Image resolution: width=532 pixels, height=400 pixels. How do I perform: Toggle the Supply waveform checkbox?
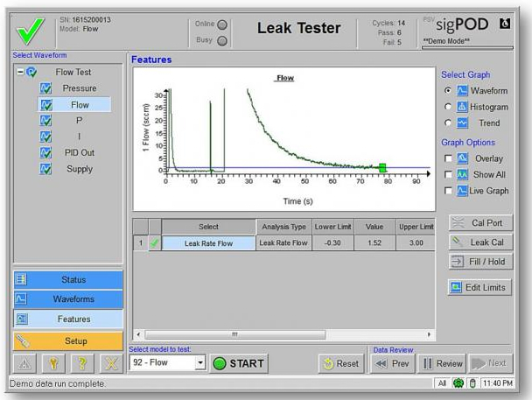45,169
